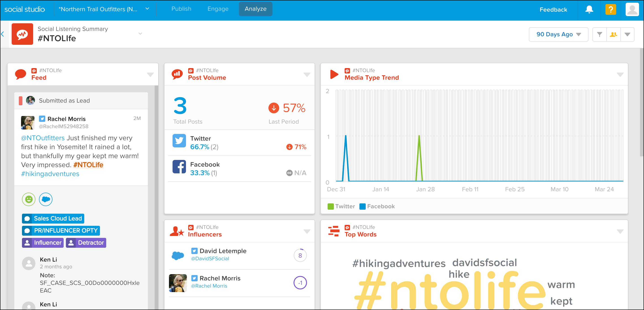This screenshot has width=644, height=310.
Task: Click the #NTOLife hashtag in the post
Action: point(88,165)
